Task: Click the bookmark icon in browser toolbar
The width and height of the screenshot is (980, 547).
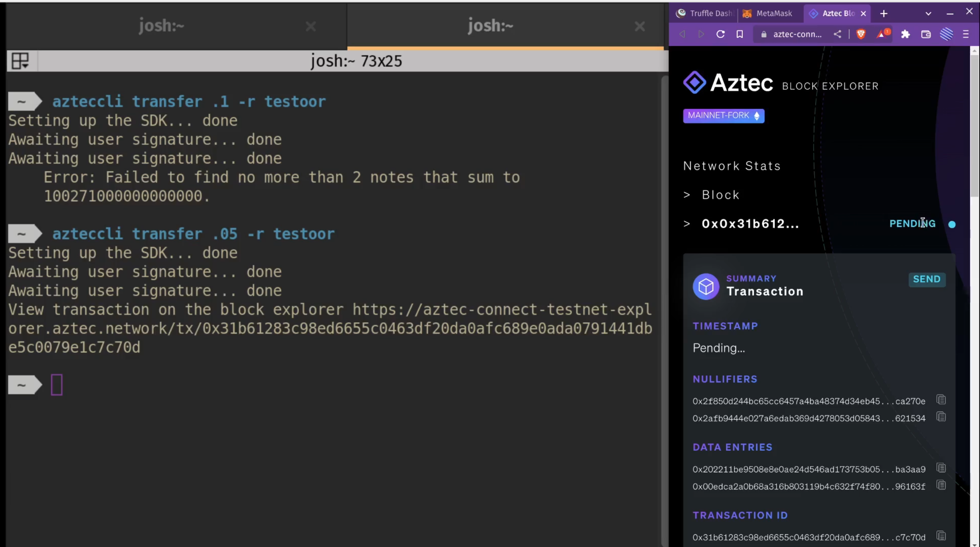Action: pos(740,34)
